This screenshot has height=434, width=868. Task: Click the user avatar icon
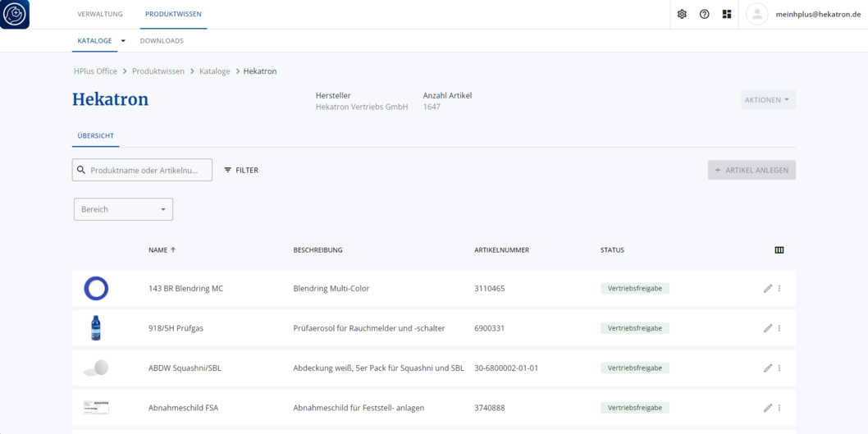(756, 15)
